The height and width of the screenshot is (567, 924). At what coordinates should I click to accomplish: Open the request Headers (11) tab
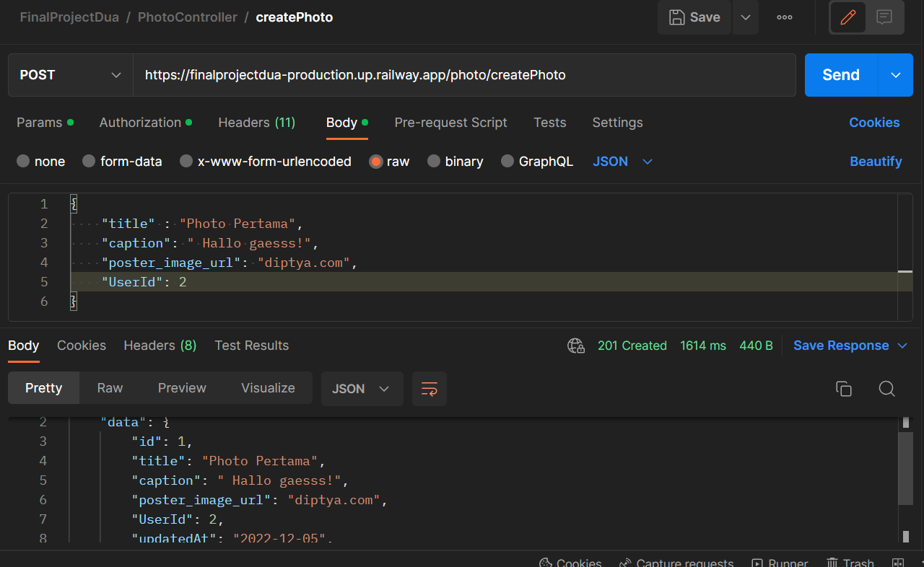pos(257,123)
